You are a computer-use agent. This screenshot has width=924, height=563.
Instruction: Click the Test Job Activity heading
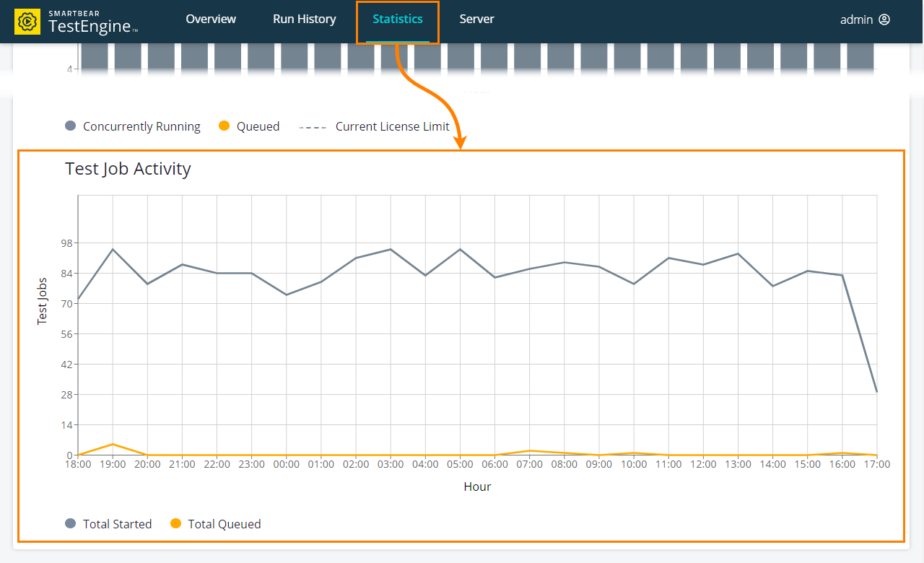[128, 169]
